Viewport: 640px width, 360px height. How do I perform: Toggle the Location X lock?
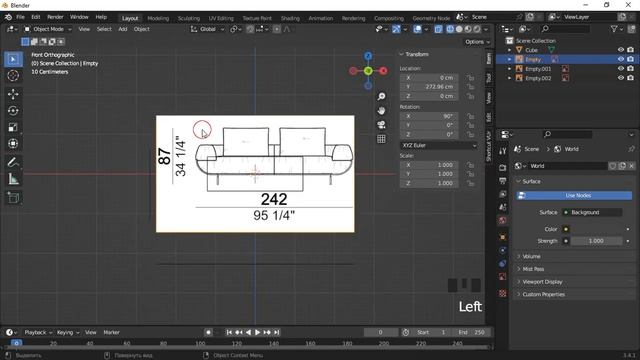[x=471, y=78]
